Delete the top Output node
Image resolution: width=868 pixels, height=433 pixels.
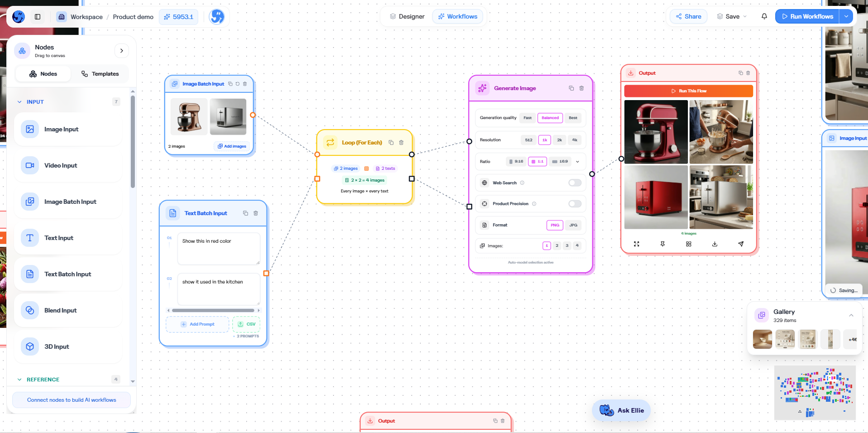pyautogui.click(x=748, y=73)
